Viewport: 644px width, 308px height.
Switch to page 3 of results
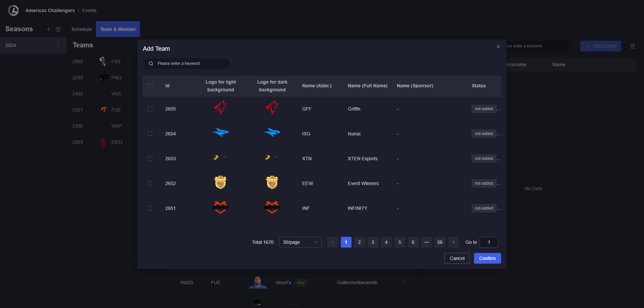(x=373, y=242)
